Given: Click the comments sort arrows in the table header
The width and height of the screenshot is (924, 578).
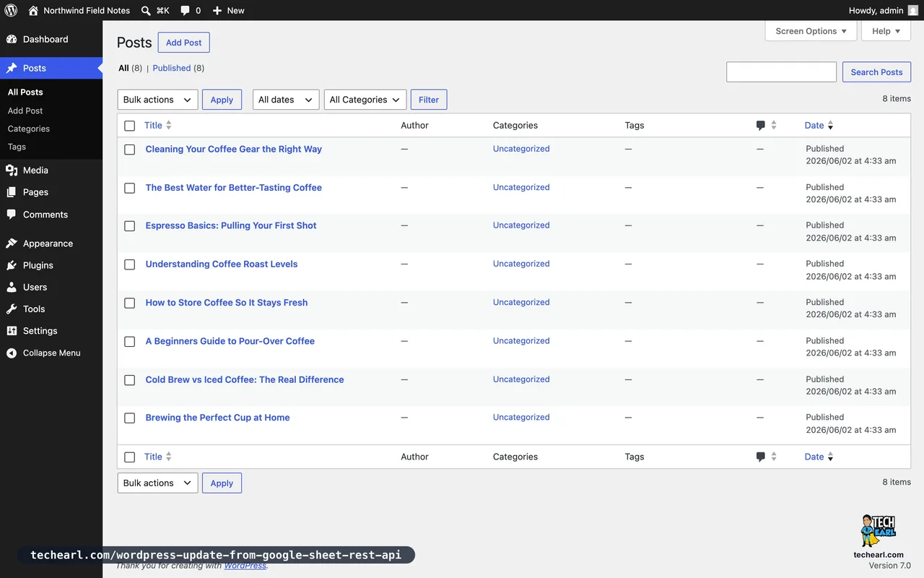Looking at the screenshot, I should [x=774, y=125].
